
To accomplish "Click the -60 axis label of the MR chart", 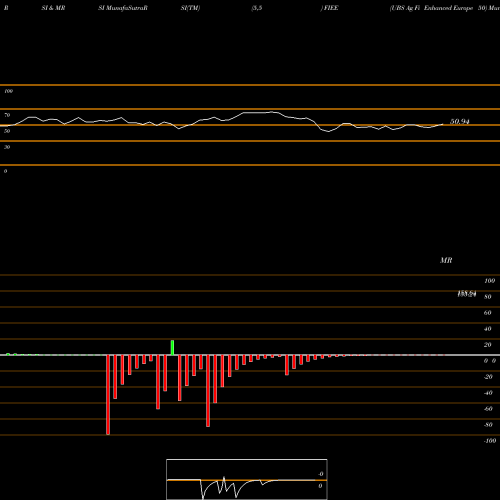I will coord(488,409).
